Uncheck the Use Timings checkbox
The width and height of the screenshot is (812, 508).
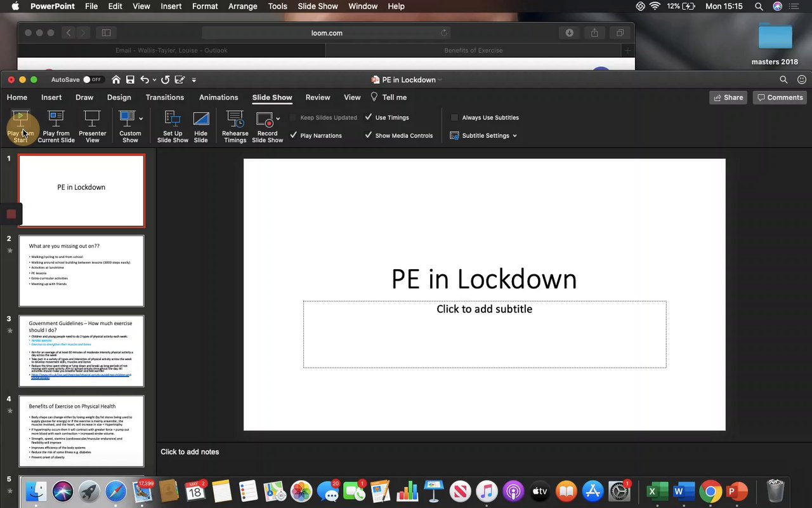[x=368, y=117]
